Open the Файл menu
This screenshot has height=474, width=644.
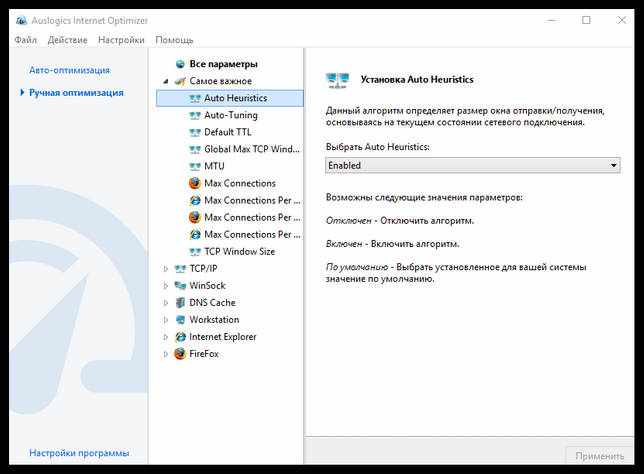point(25,40)
